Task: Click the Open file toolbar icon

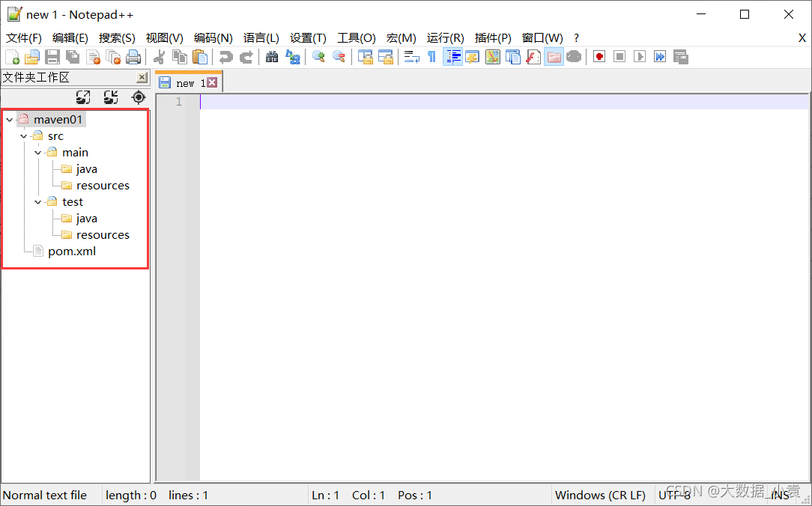Action: click(32, 57)
